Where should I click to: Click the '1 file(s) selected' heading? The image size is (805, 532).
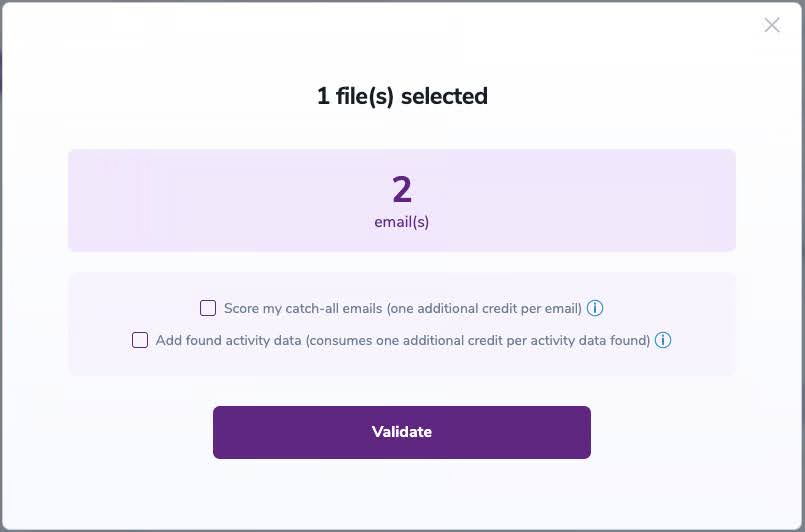(x=402, y=96)
